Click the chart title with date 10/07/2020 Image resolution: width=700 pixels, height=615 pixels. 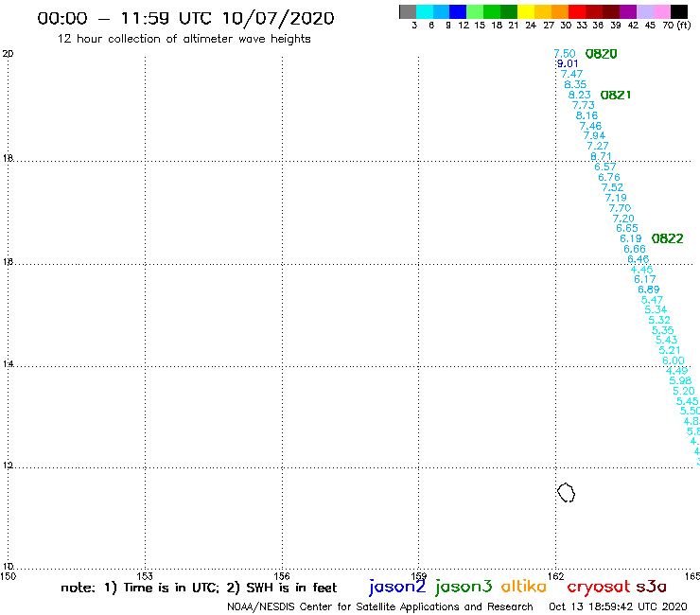click(x=185, y=18)
